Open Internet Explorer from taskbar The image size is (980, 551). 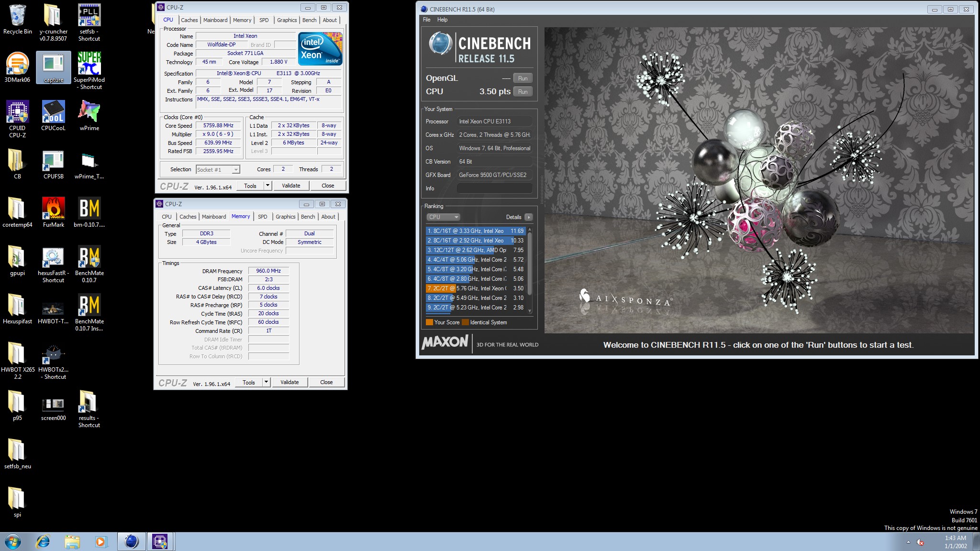pos(43,541)
